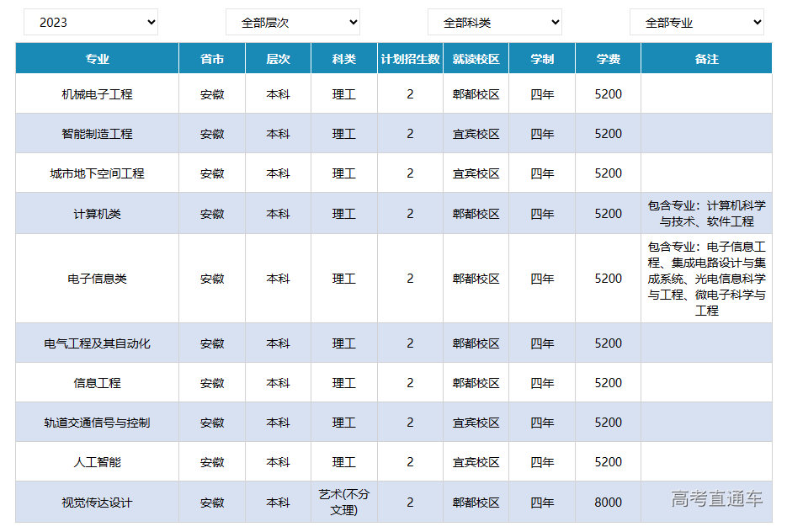This screenshot has width=787, height=532.
Task: Click the 视觉传达设计 major cell
Action: click(x=97, y=503)
